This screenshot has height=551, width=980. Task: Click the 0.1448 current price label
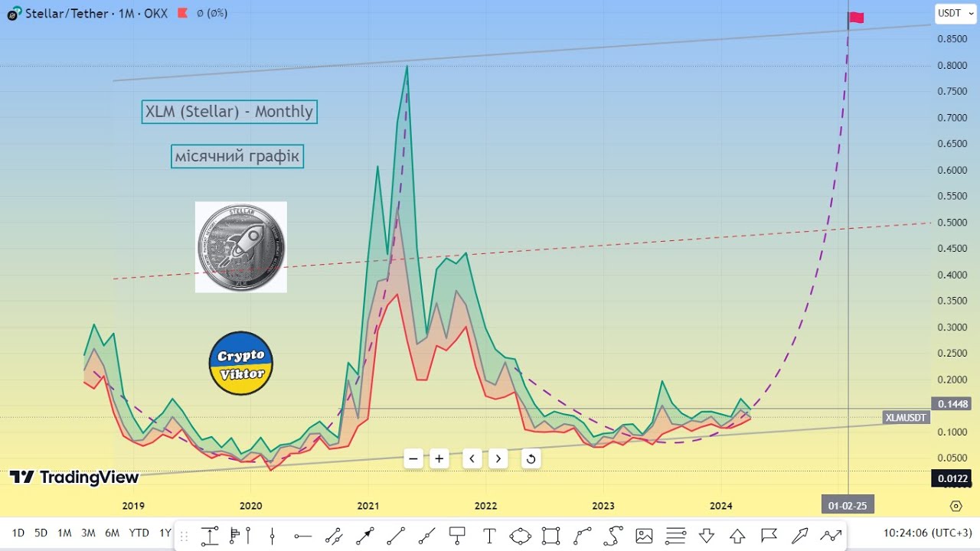tap(952, 404)
